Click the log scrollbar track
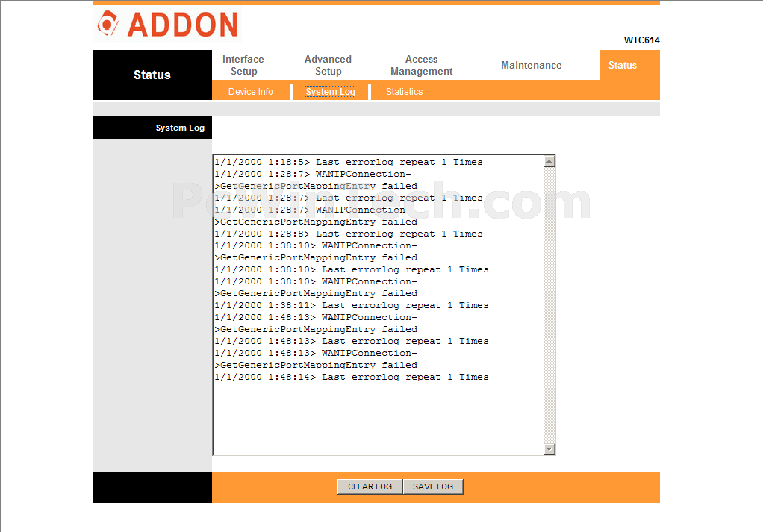Viewport: 763px width, 532px height. pyautogui.click(x=549, y=305)
